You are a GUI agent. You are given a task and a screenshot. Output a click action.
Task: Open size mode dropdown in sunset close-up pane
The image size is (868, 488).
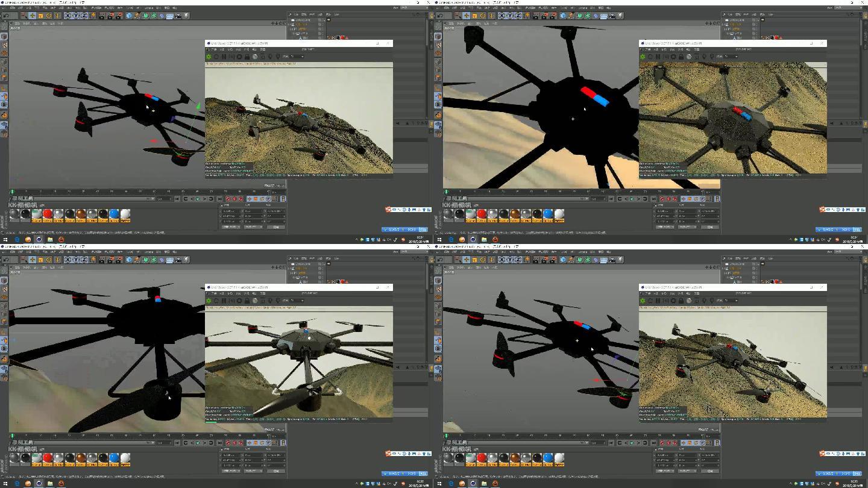(688, 227)
